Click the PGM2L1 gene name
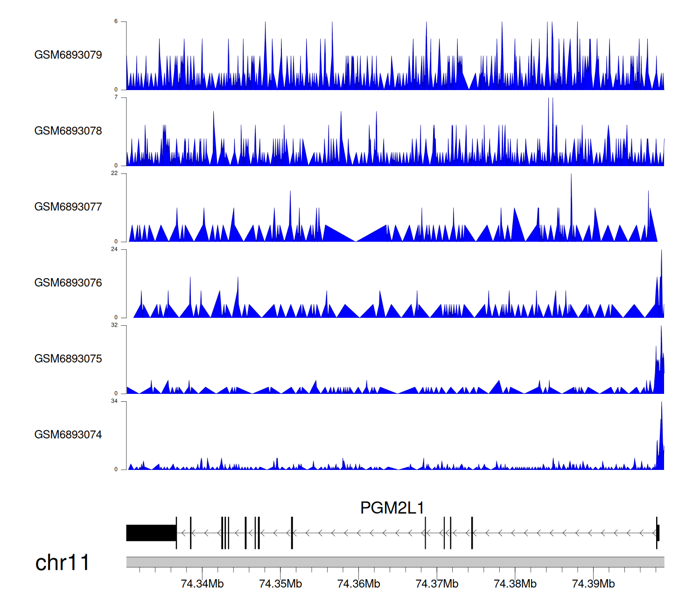The height and width of the screenshot is (616, 700). (x=392, y=508)
